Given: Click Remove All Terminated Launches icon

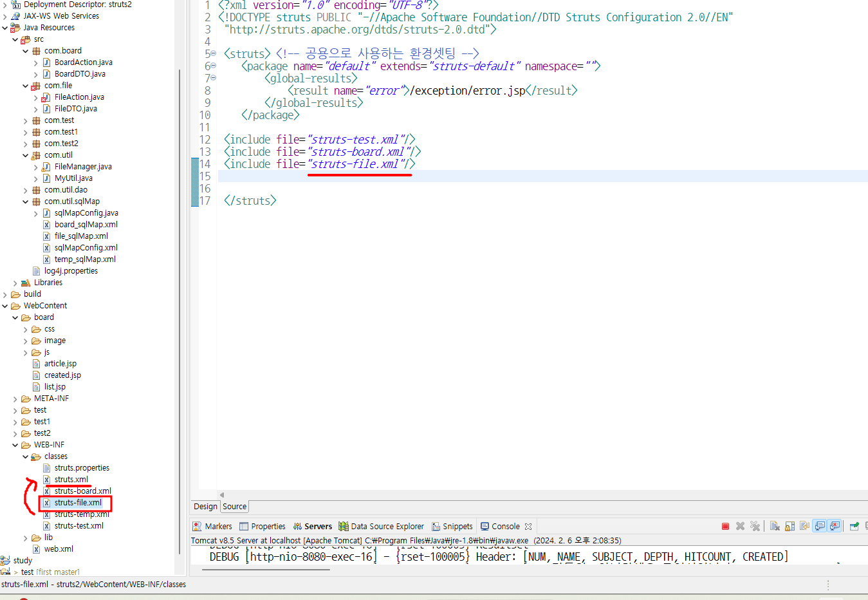Looking at the screenshot, I should [755, 526].
